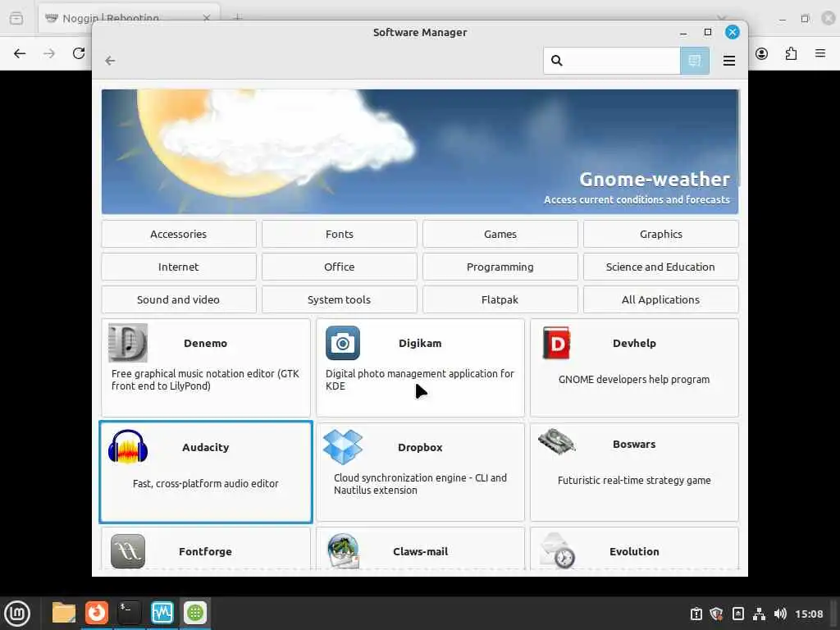Screen dimensions: 840x630
Task: Open the Denemo app icon
Action: point(127,343)
